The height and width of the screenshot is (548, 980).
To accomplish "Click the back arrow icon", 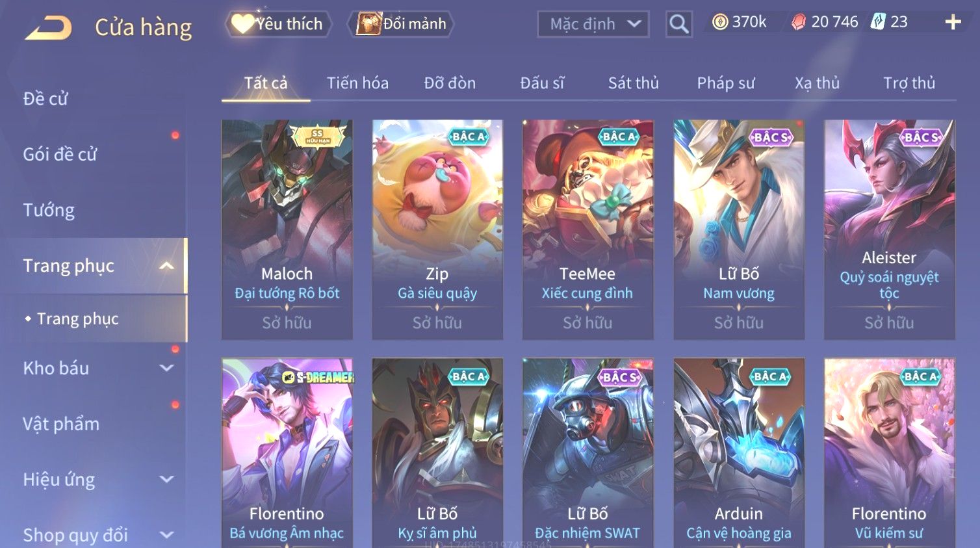I will [48, 28].
